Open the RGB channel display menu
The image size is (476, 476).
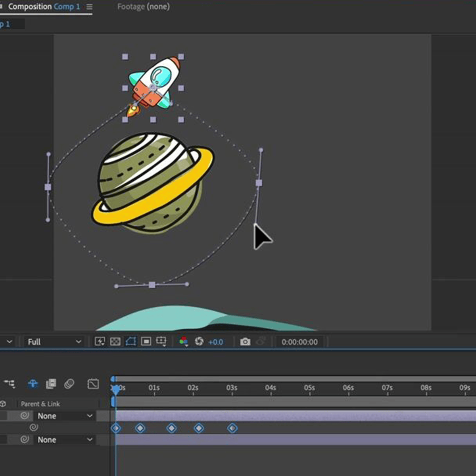coord(184,342)
